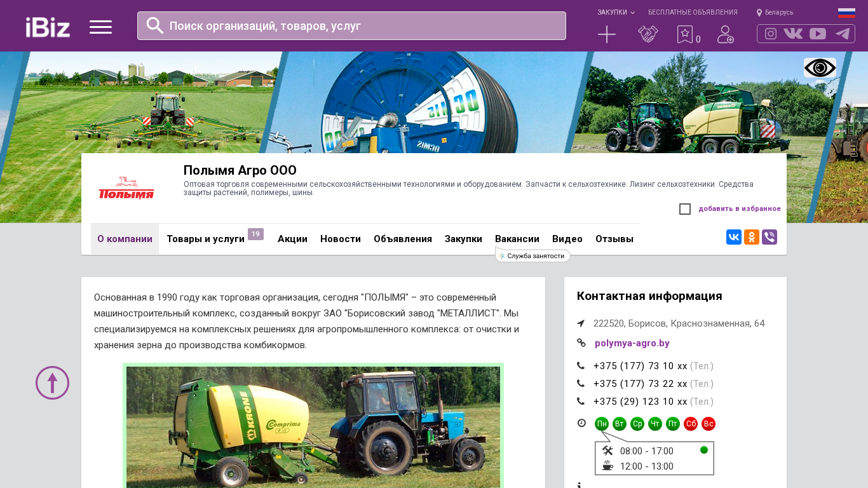Click phone icon beside +375 (177) 73 10
Screen dimensions: 868x488
tap(581, 366)
